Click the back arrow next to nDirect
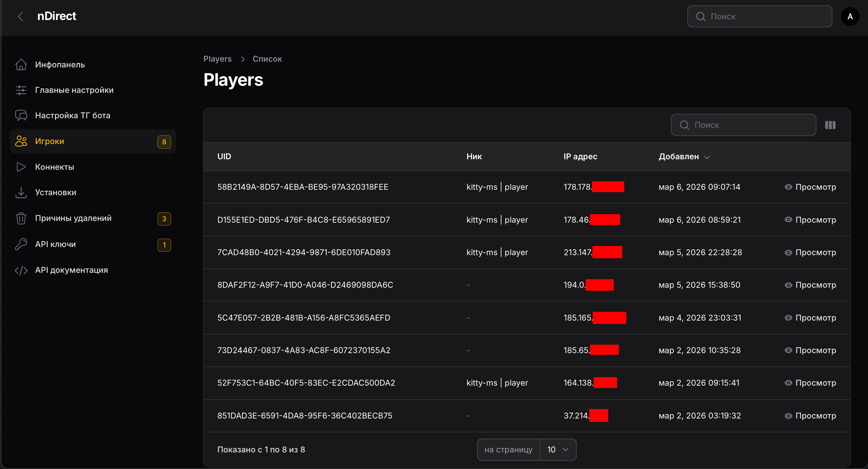 pos(21,16)
